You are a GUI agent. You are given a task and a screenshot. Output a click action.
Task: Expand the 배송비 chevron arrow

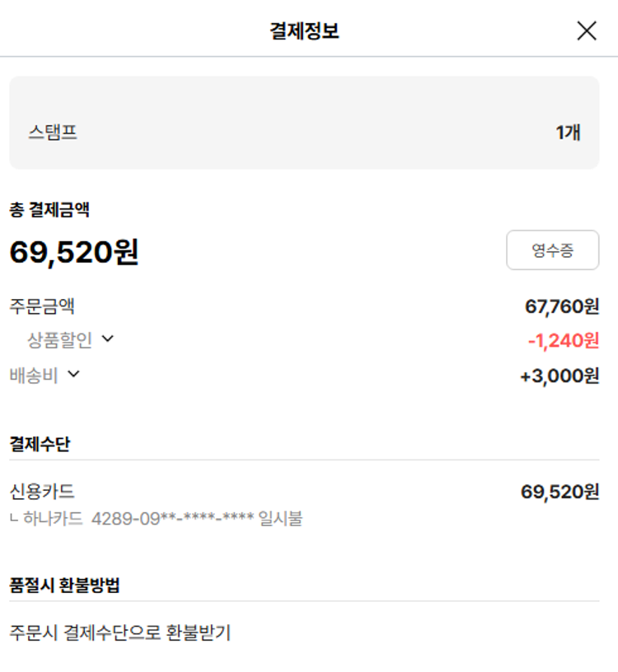pos(73,375)
